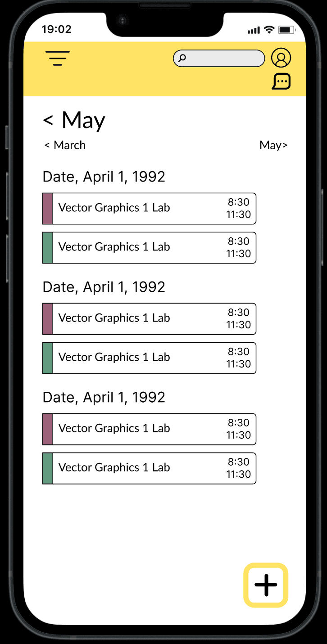
Task: Open last green Vector Graphics 1 Lab entry
Action: point(149,468)
